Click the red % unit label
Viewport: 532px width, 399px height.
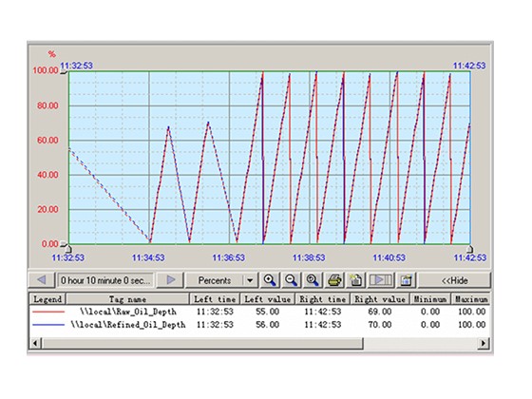pos(51,54)
